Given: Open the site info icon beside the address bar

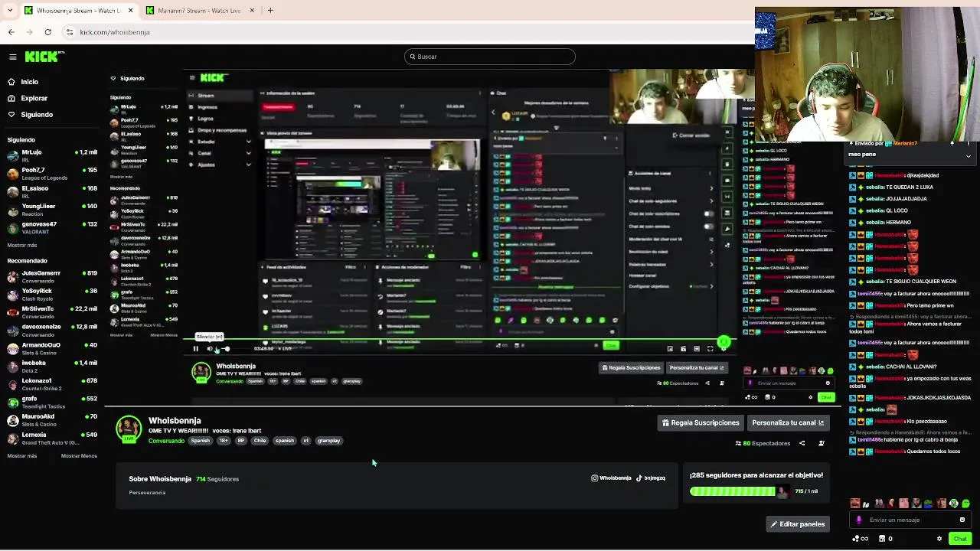Looking at the screenshot, I should 70,32.
